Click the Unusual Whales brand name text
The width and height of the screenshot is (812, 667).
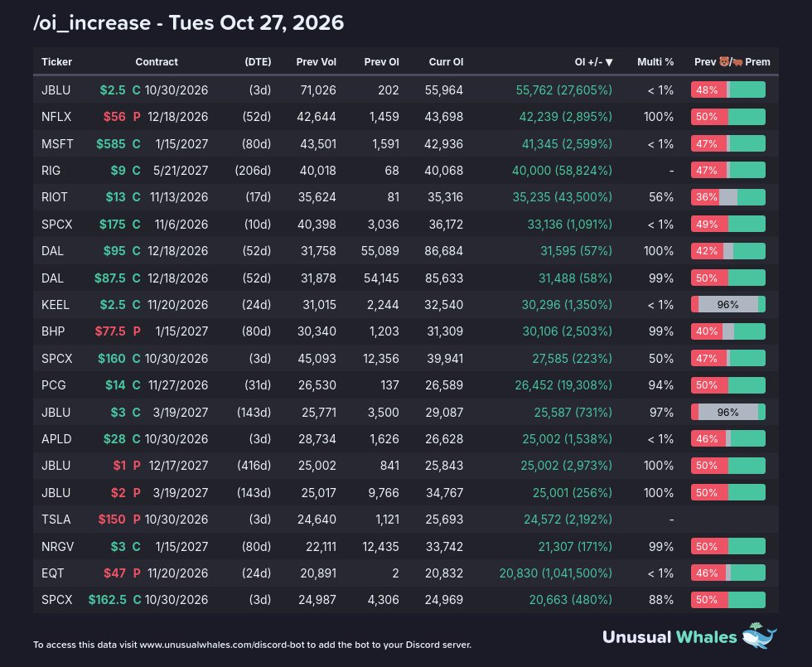[x=669, y=637]
